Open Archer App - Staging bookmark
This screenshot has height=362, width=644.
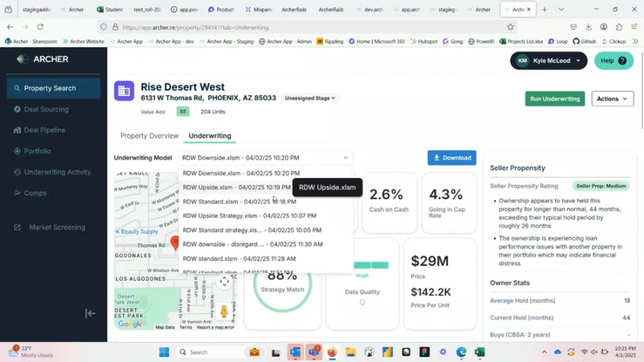[227, 42]
